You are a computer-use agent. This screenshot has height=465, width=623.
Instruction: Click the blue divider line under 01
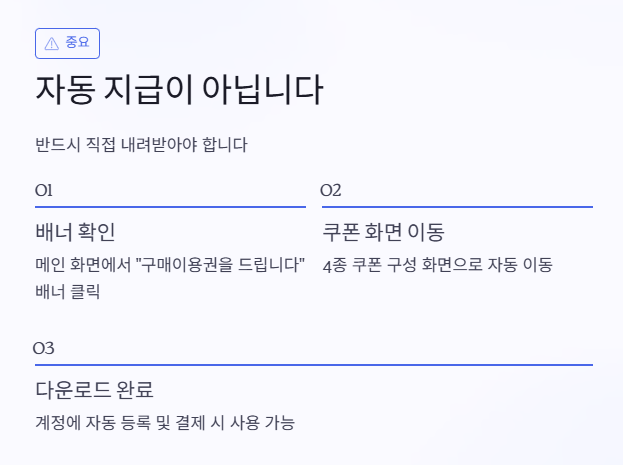point(170,207)
